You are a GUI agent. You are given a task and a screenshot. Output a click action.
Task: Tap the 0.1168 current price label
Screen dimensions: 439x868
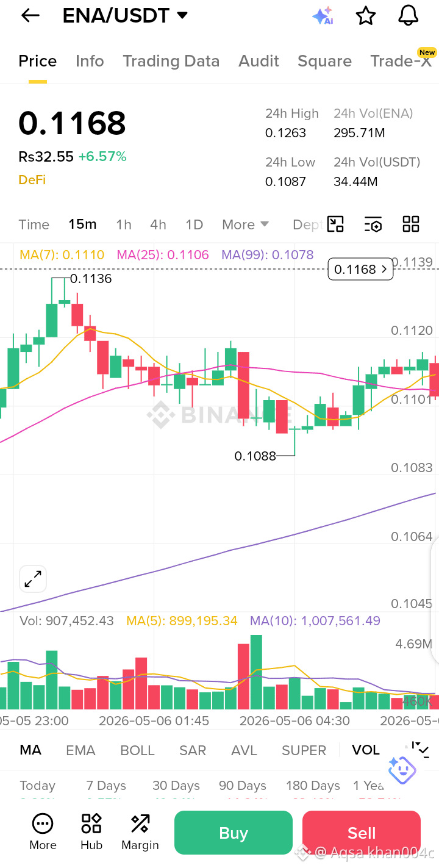360,269
